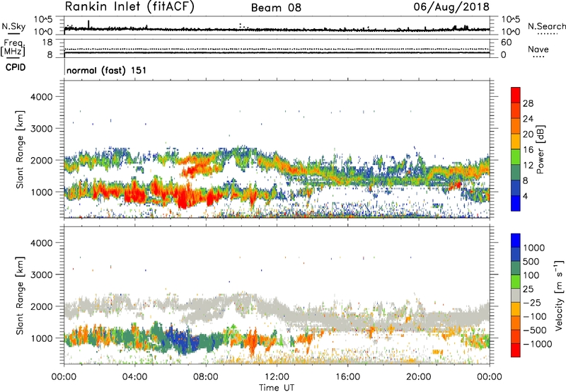This screenshot has width=566, height=392.
Task: Click the 'Rankin Inlet (fitACF)' plot title
Action: click(129, 7)
